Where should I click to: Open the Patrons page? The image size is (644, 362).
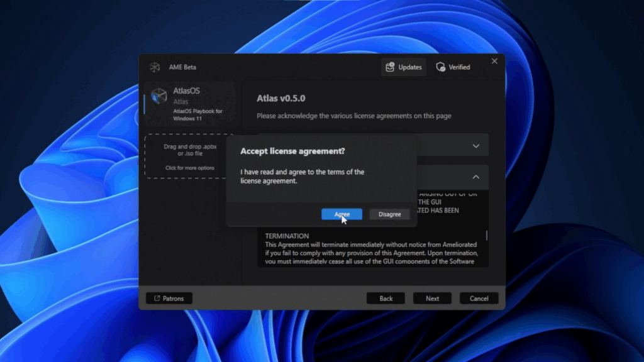point(169,298)
